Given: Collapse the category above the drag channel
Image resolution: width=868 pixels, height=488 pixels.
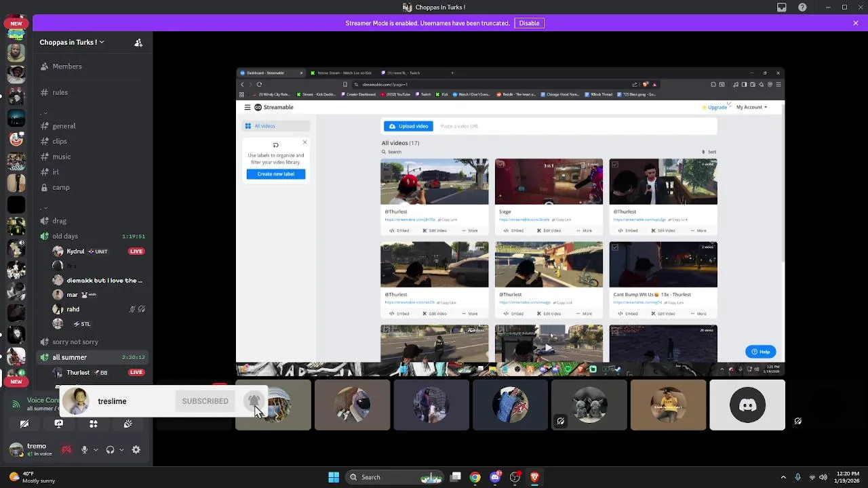Looking at the screenshot, I should 44,208.
